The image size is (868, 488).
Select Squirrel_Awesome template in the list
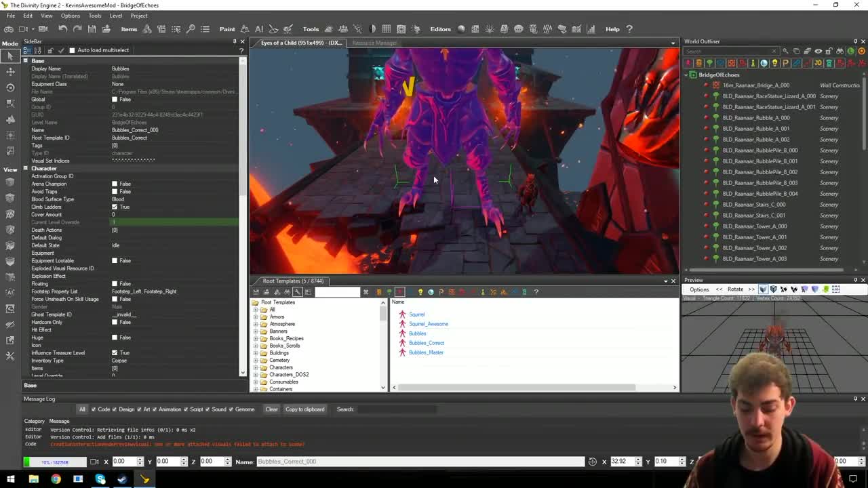pos(429,324)
